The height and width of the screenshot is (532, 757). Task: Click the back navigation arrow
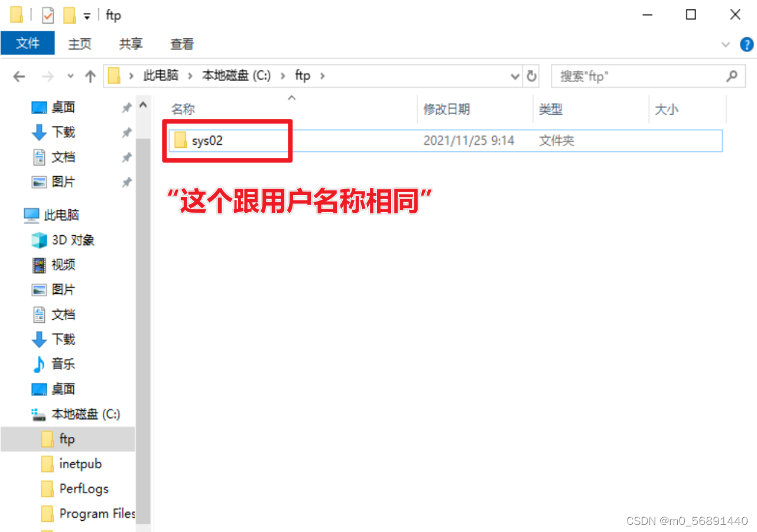(x=18, y=76)
